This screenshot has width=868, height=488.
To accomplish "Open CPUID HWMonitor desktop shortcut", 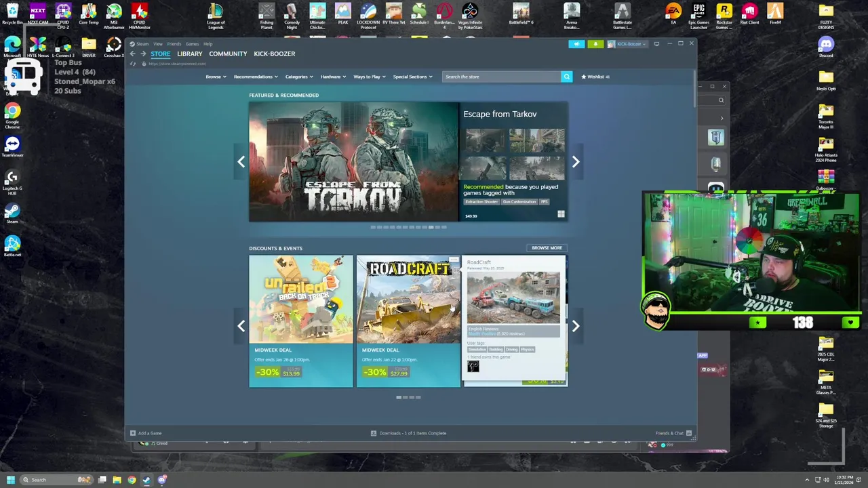I will tap(140, 16).
